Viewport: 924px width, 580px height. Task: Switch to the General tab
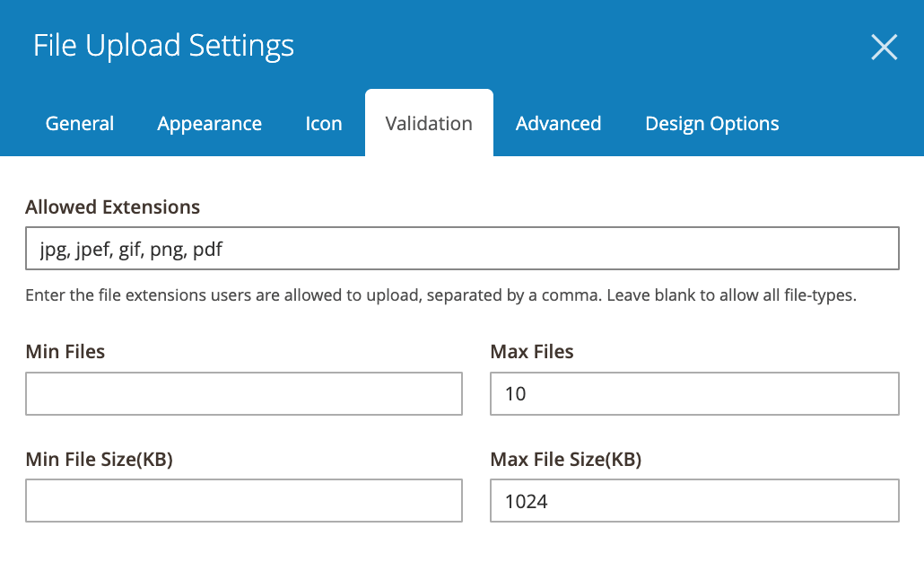pyautogui.click(x=79, y=123)
